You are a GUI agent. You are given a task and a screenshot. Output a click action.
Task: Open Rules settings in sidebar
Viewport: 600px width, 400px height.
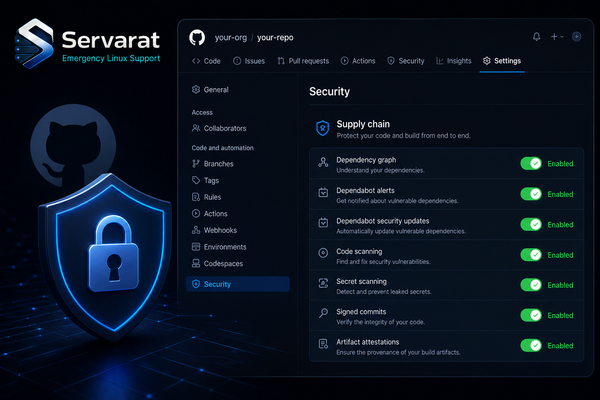(x=206, y=197)
